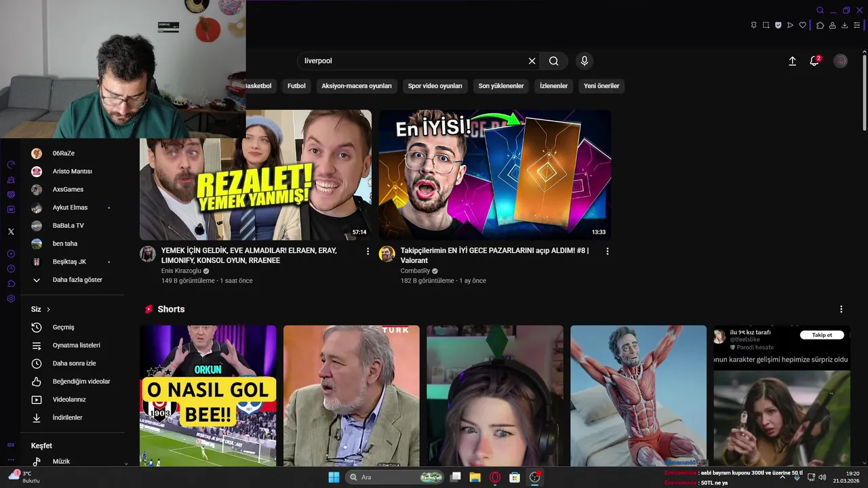The height and width of the screenshot is (488, 868).
Task: Open browser tab search magnifier in title bar
Action: [820, 10]
